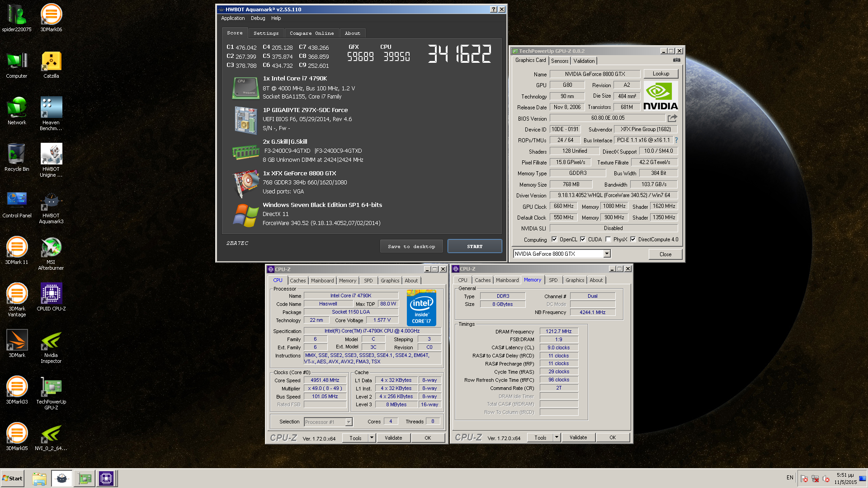868x488 pixels.
Task: Open the spider220075 desktop icon
Action: (x=17, y=18)
